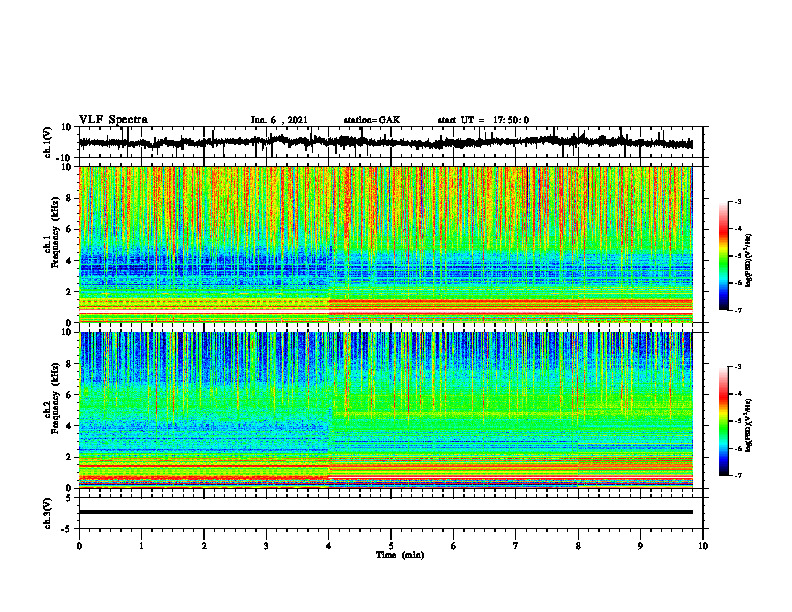The height and width of the screenshot is (612, 792).
Task: Click the "-7" label on ch.2 color bar
Action: (738, 476)
